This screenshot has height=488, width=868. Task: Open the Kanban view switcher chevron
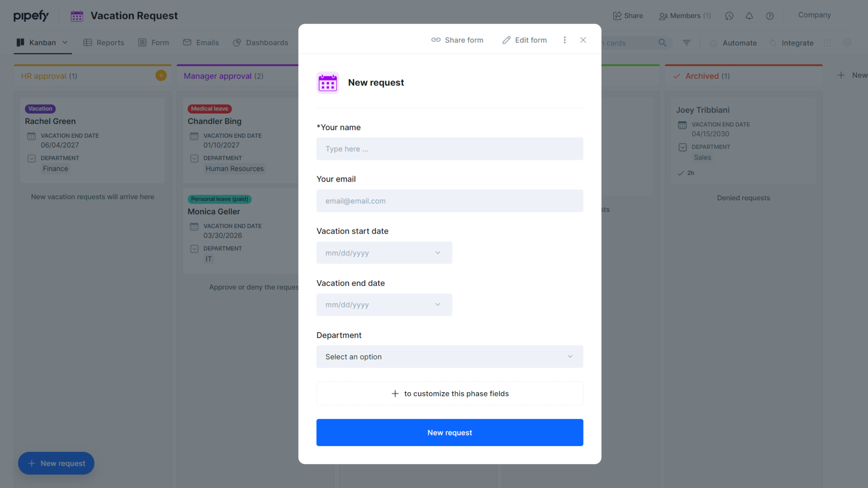click(65, 42)
